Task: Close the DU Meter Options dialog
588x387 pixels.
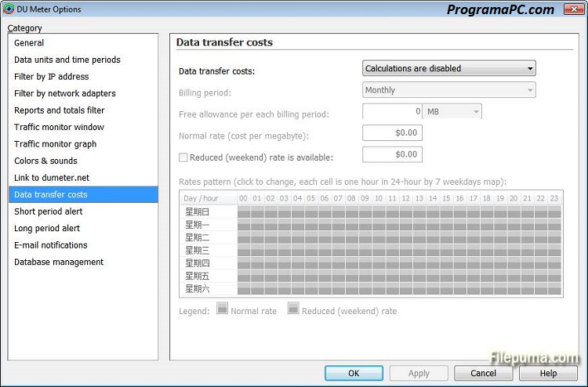Action: 573,9
